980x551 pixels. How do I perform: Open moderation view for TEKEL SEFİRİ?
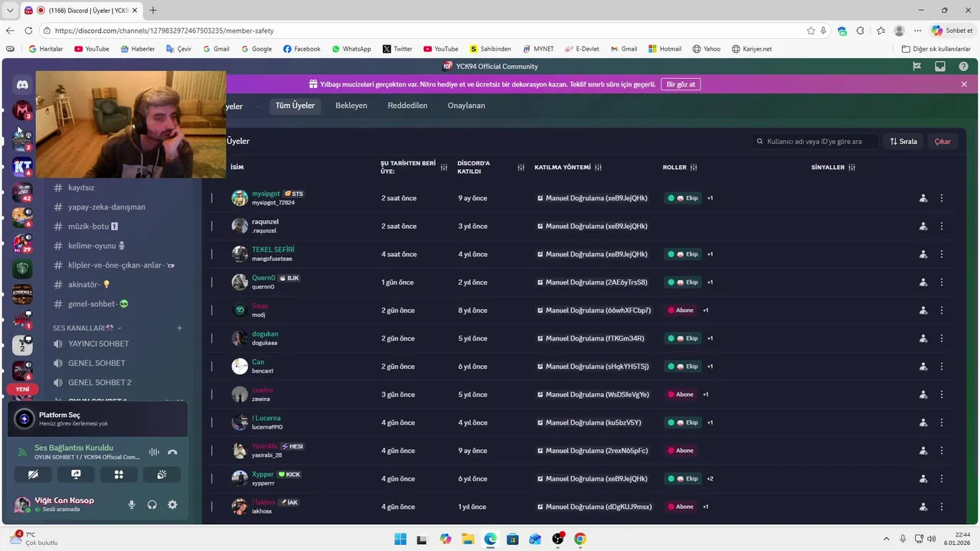923,254
